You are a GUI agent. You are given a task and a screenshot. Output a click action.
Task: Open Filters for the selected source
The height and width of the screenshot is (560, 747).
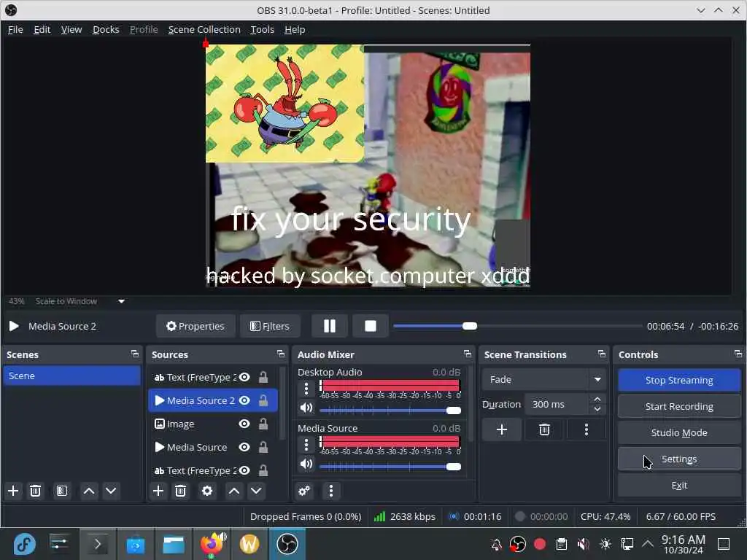(x=270, y=326)
